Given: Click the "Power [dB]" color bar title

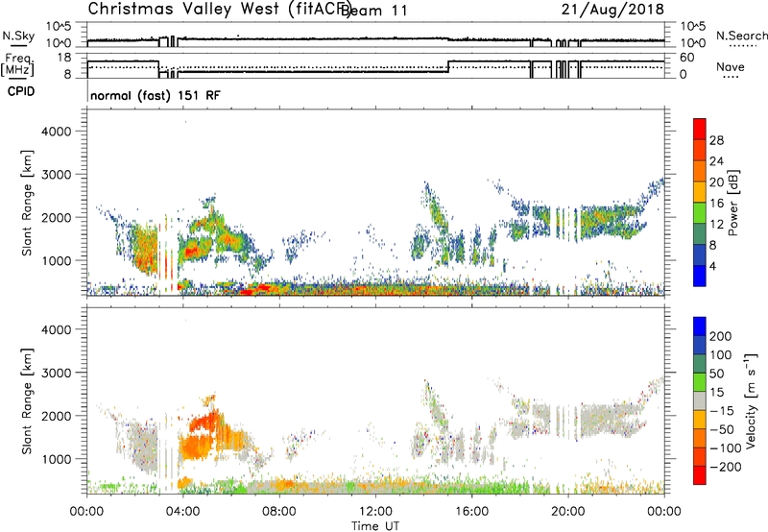Looking at the screenshot, I should click(x=733, y=203).
